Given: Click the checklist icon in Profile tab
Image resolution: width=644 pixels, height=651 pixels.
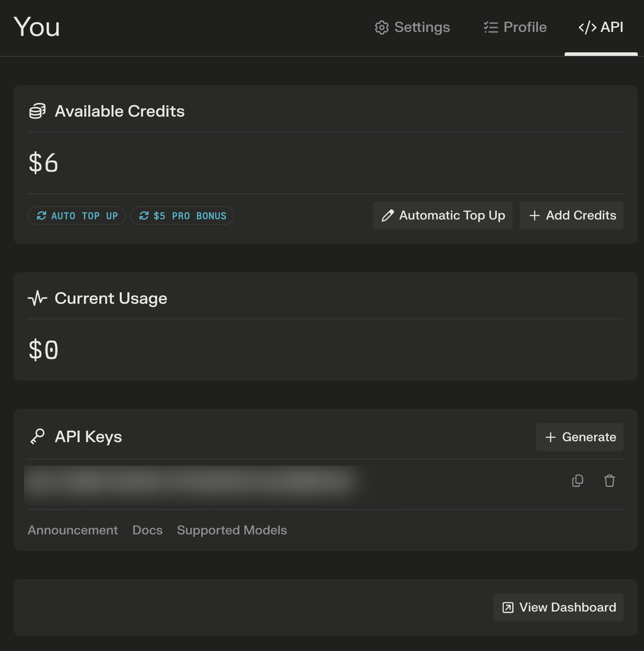Looking at the screenshot, I should click(x=491, y=27).
